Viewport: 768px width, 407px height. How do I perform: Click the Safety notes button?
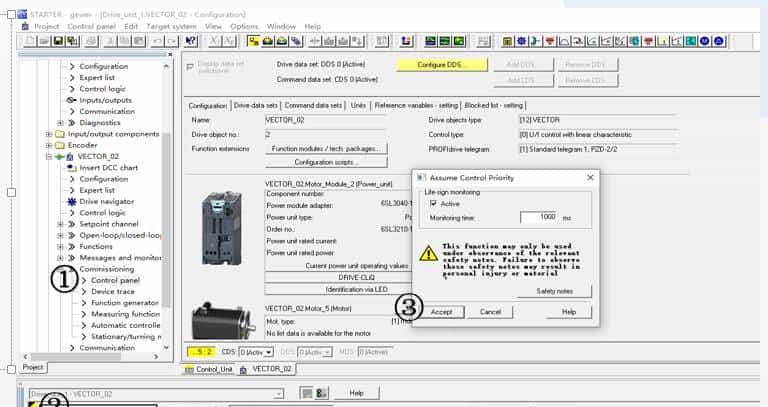556,291
